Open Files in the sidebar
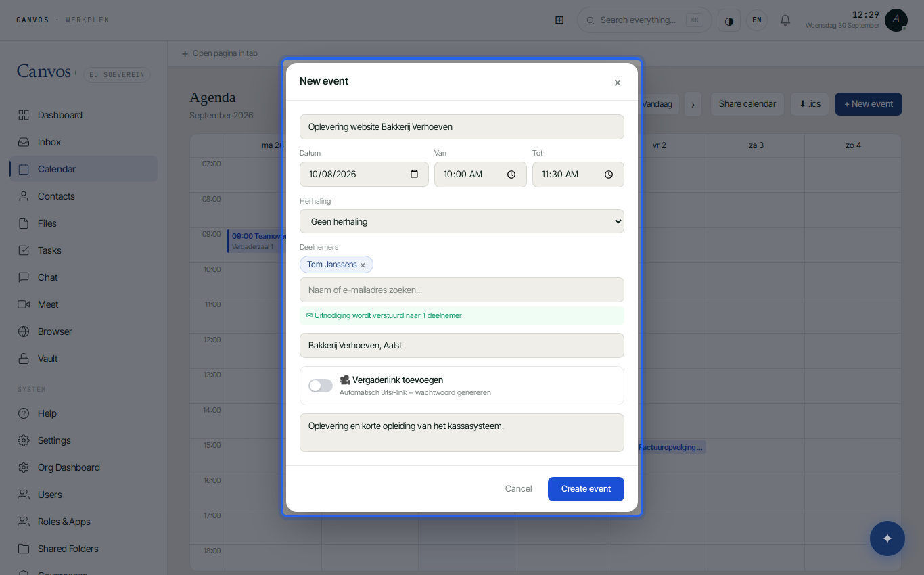The image size is (924, 575). click(x=83, y=223)
